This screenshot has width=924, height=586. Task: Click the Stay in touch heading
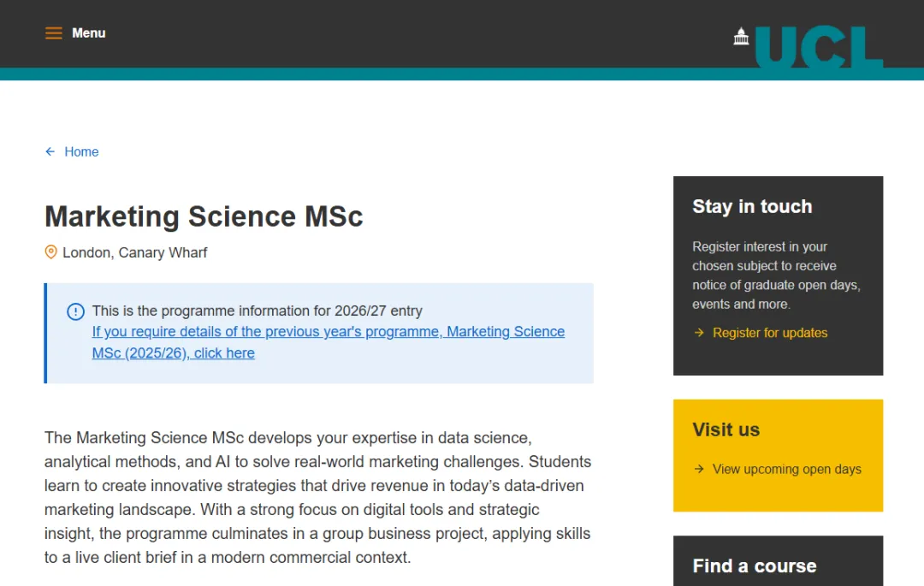[752, 206]
